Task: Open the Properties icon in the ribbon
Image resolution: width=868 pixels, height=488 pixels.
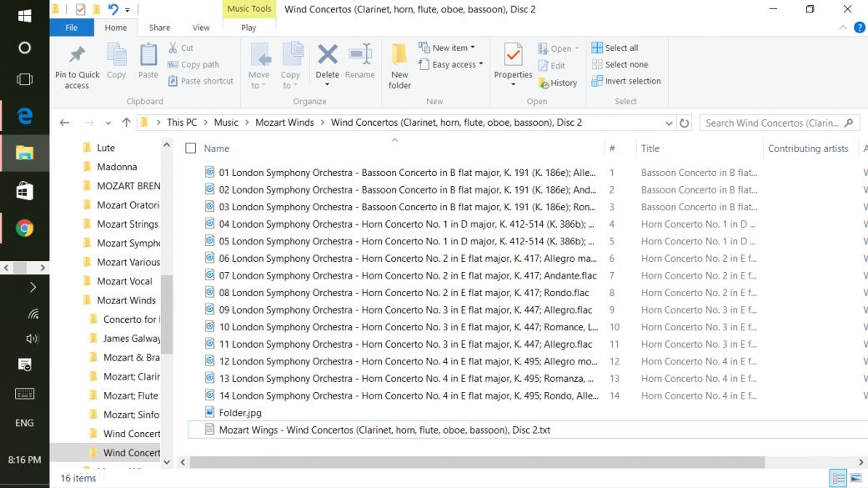Action: (x=513, y=57)
